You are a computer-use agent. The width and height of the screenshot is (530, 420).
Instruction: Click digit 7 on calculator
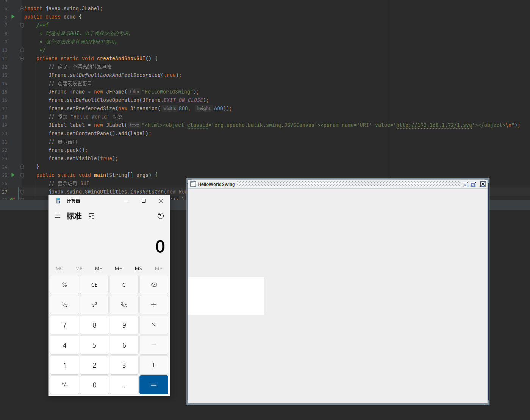65,325
